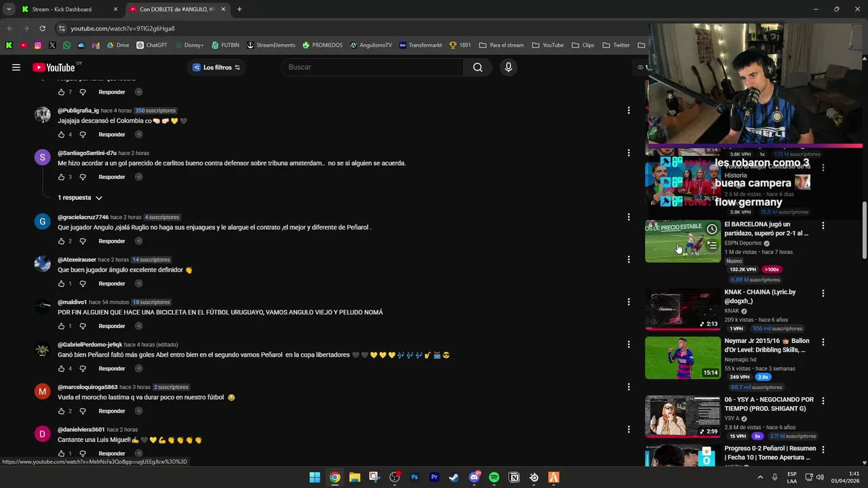
Task: Open the YouTube hamburger guide menu
Action: pyautogui.click(x=16, y=67)
